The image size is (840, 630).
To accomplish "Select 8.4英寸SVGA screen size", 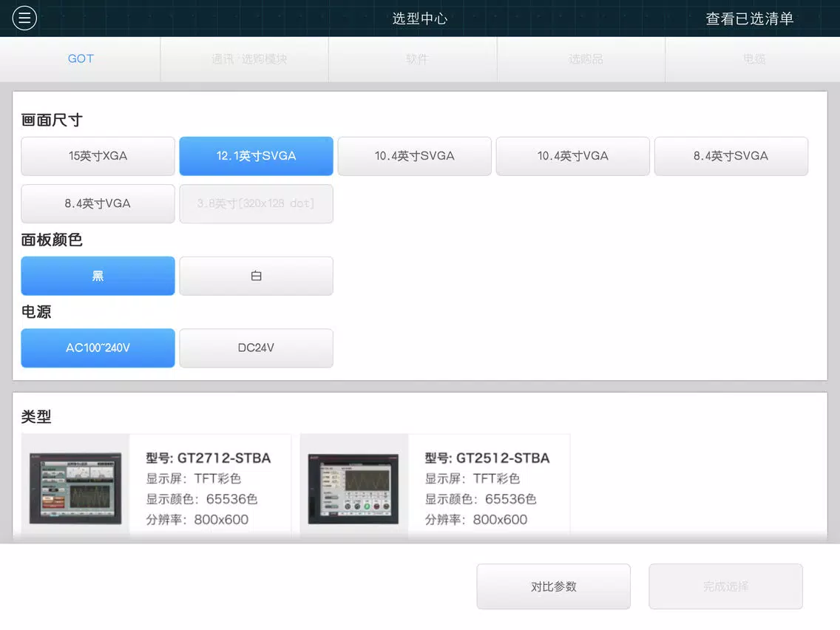I will coord(731,156).
